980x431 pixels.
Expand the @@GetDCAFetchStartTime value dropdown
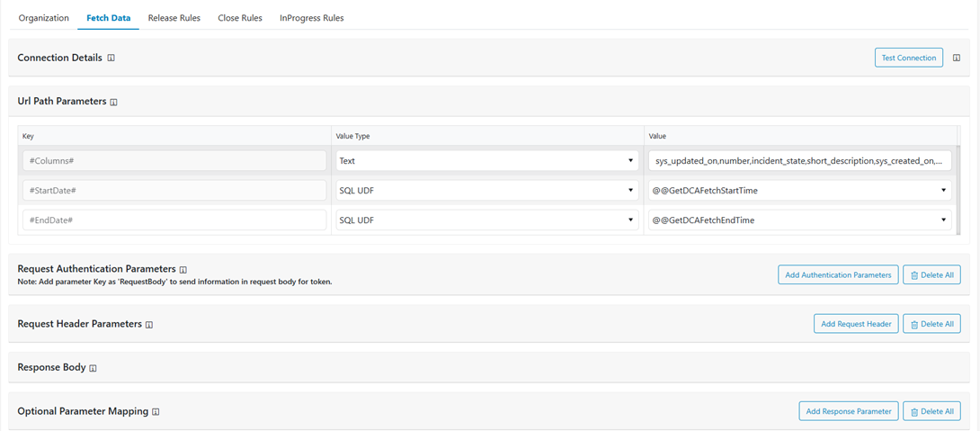799,191
